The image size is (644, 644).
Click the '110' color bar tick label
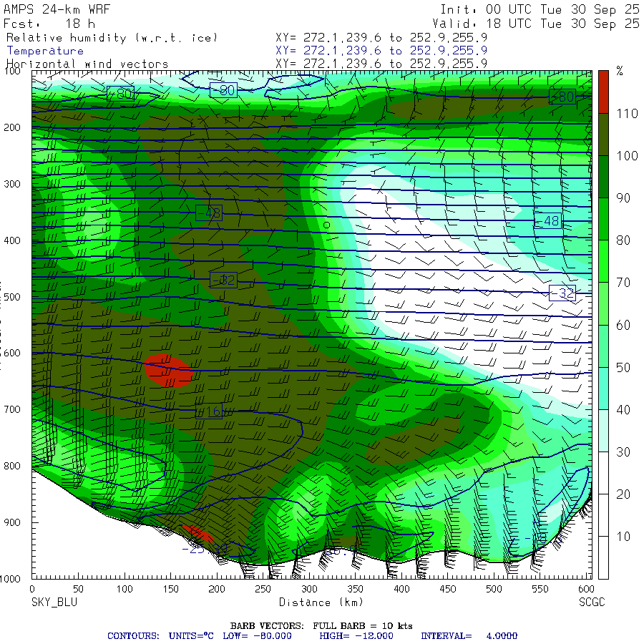pos(627,114)
